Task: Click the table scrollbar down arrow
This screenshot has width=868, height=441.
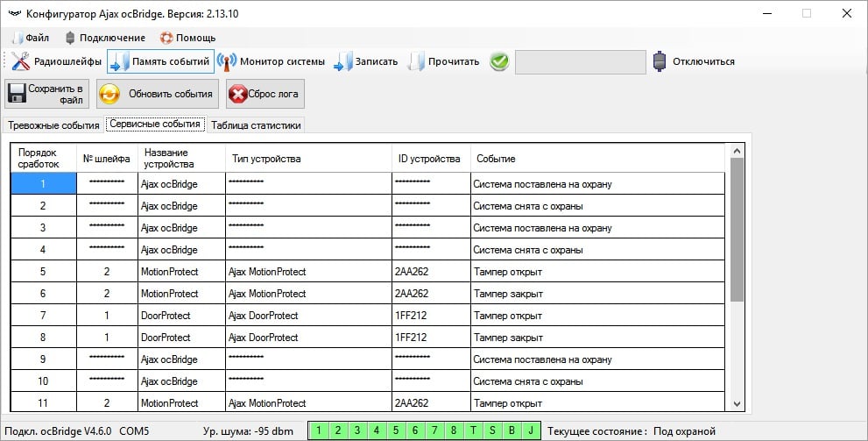Action: pyautogui.click(x=737, y=404)
